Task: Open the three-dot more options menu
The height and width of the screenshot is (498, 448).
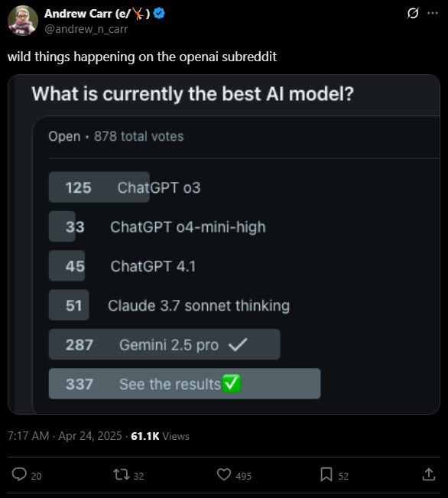Action: pos(433,13)
